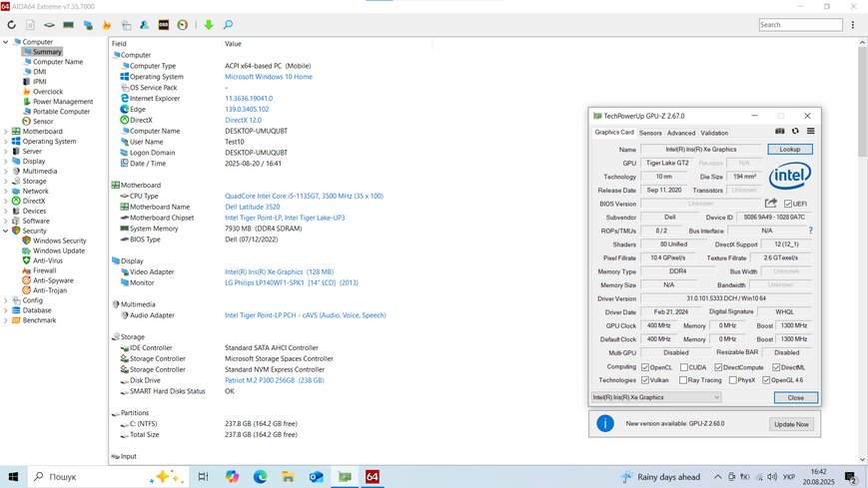
Task: Take a GPU-Z screenshot with camera icon
Action: pos(779,131)
